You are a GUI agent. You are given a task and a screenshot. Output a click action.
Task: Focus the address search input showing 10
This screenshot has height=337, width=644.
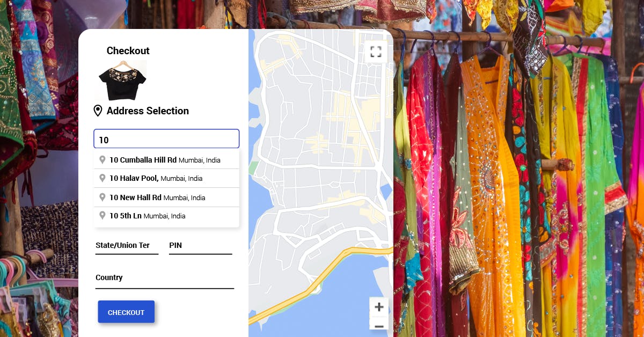(166, 138)
